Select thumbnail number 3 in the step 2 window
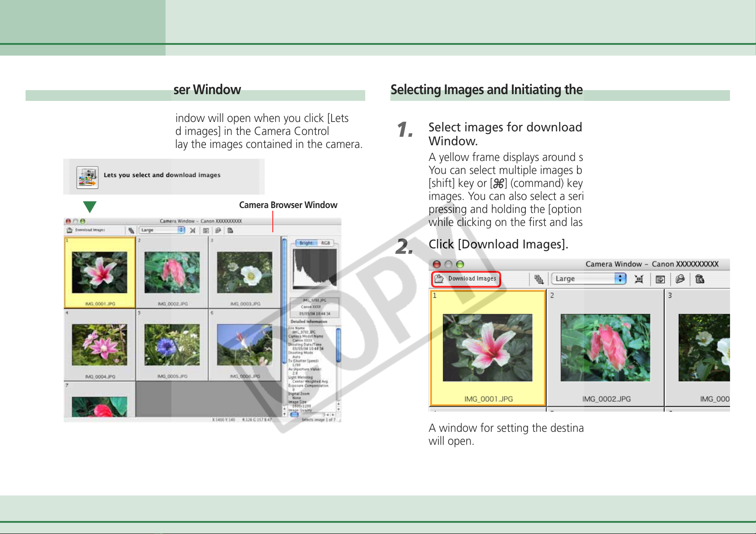This screenshot has height=534, width=756. pyautogui.click(x=698, y=348)
